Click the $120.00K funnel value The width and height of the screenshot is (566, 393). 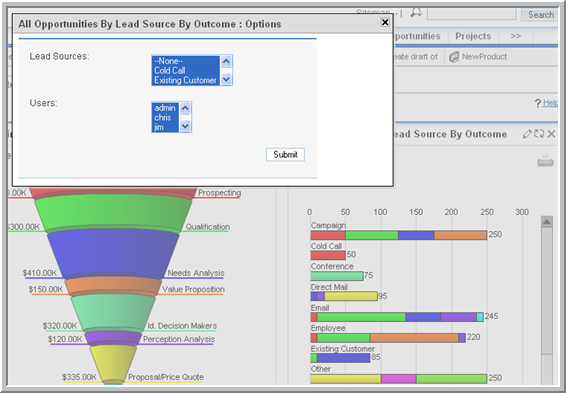tap(65, 339)
